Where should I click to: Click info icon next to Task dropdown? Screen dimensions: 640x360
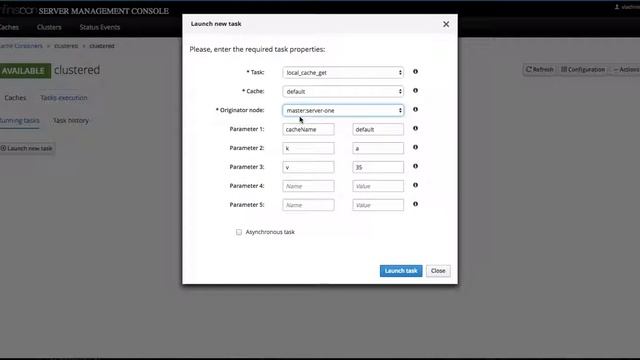pos(415,71)
